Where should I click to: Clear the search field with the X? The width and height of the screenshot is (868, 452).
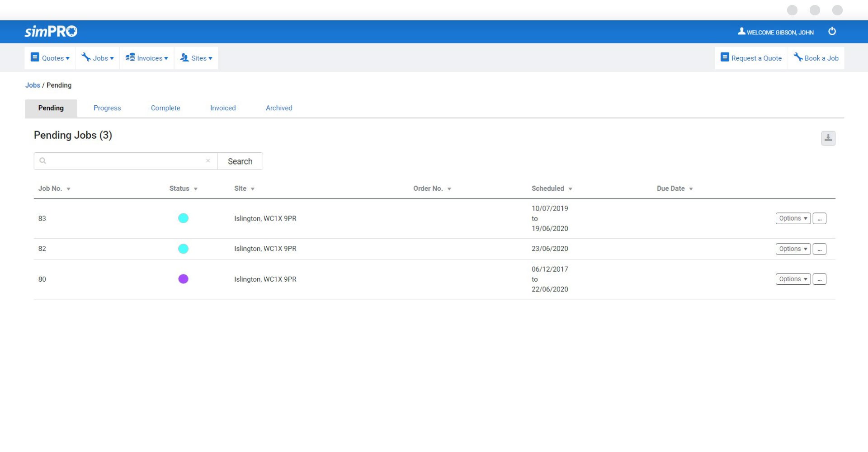208,160
